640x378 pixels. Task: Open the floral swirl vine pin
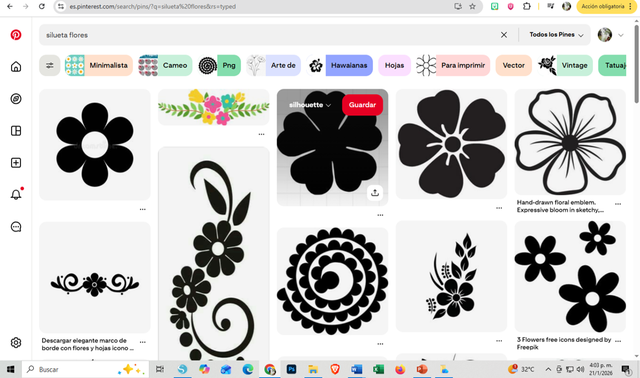tap(213, 253)
